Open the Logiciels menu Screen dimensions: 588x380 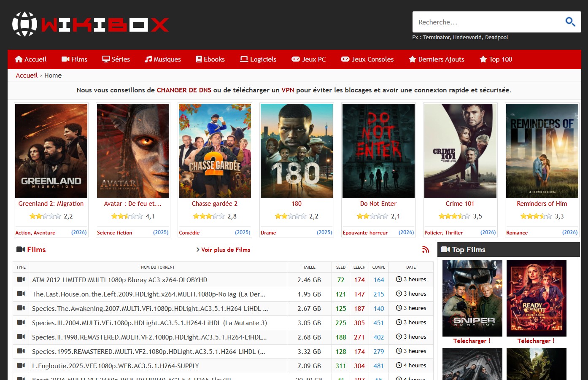click(x=258, y=59)
